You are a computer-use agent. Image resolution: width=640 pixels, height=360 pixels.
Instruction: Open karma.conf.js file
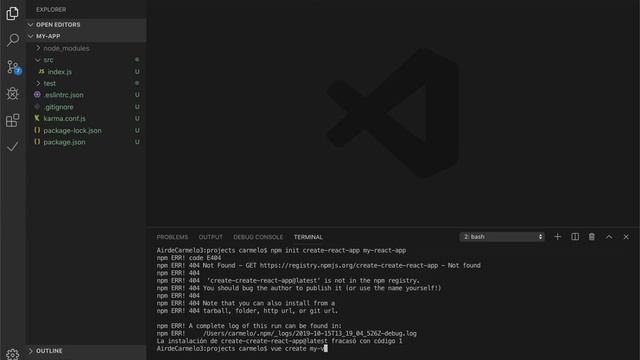64,119
